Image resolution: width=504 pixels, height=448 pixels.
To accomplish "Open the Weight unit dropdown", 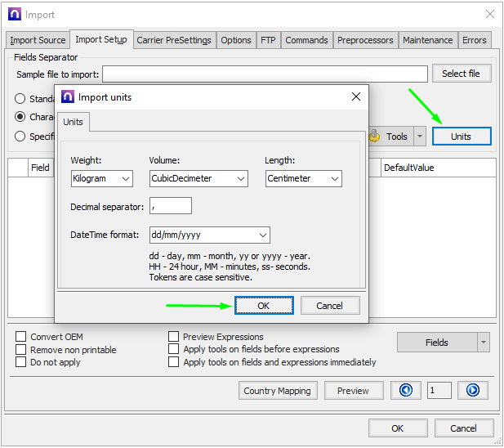I will [x=101, y=178].
